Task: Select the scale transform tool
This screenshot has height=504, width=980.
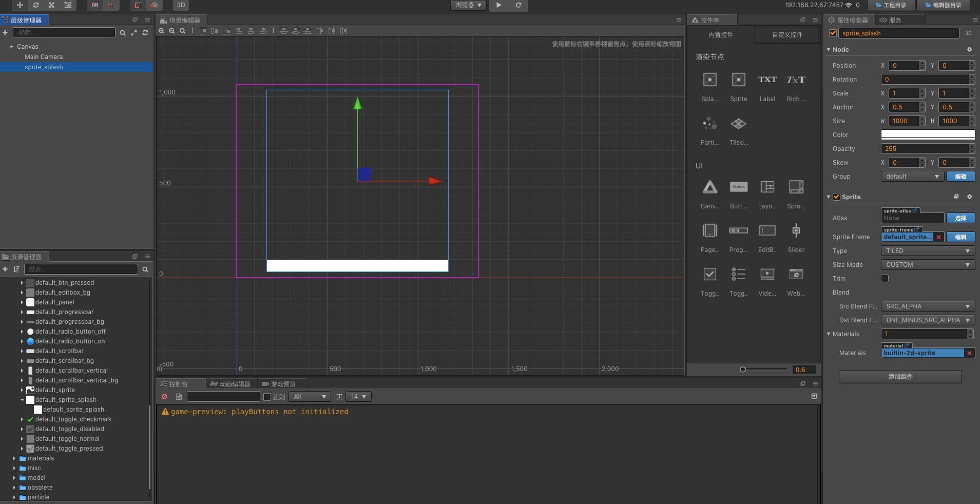Action: [x=51, y=5]
